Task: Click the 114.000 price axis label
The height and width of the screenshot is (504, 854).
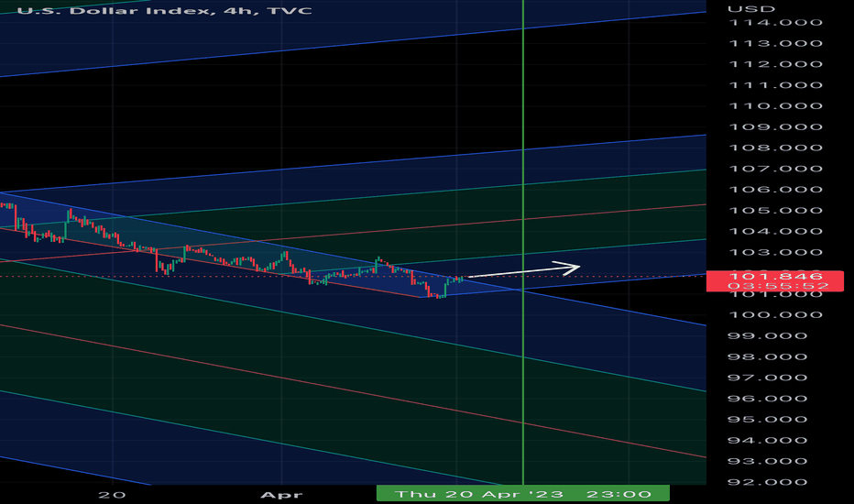Action: [775, 22]
